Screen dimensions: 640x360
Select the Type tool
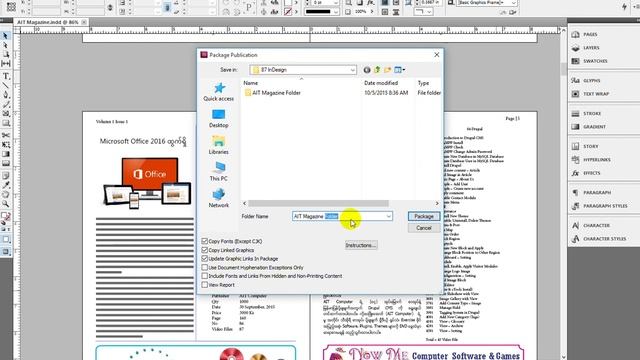(6, 76)
